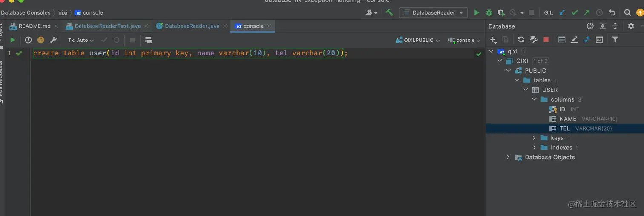644x216 pixels.
Task: Click inside the create table SQL statement
Action: click(190, 53)
